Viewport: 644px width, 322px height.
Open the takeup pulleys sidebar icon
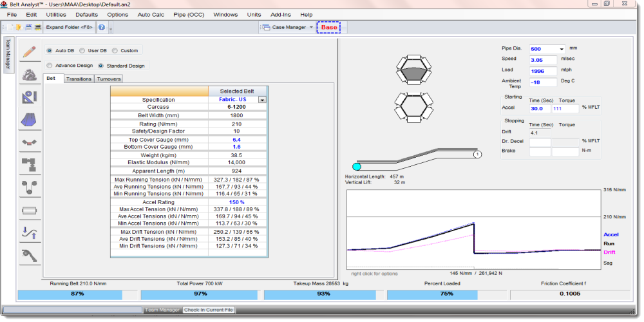coord(30,187)
